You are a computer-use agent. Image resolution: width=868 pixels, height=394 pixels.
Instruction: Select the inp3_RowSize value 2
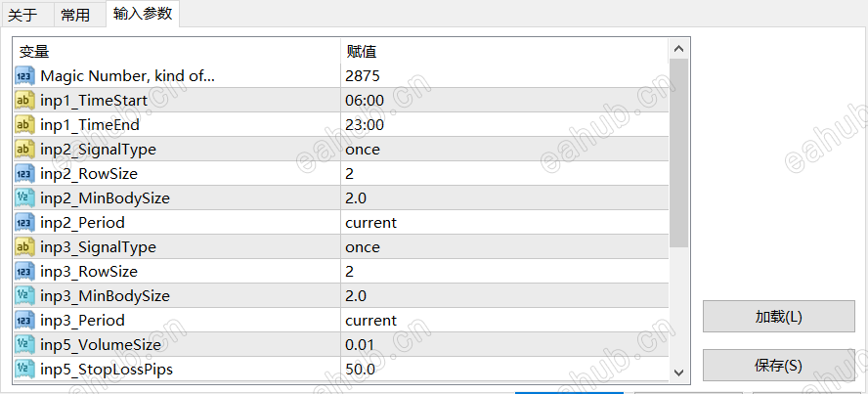(349, 272)
